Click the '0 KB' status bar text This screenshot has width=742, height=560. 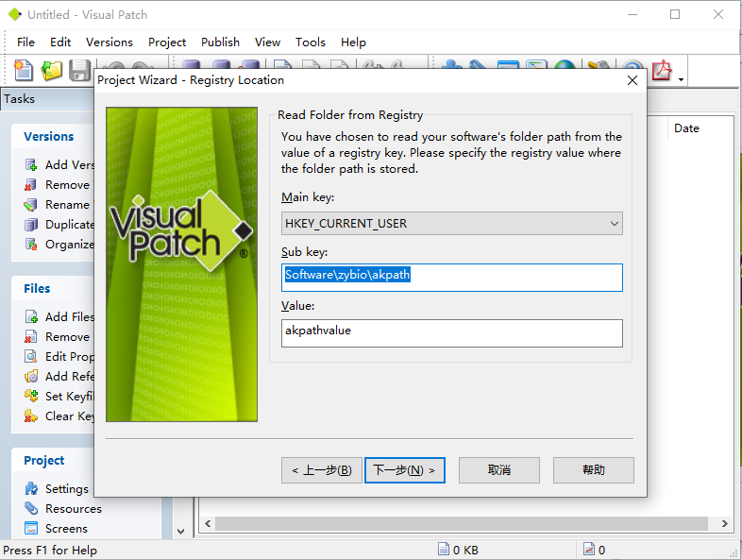465,550
